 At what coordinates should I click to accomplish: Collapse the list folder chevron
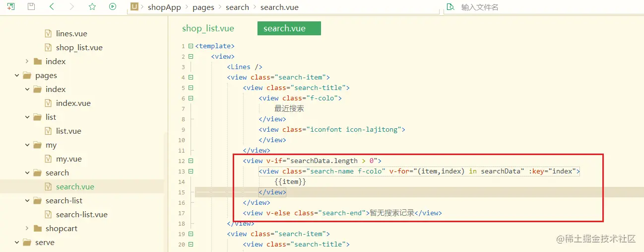pyautogui.click(x=27, y=117)
